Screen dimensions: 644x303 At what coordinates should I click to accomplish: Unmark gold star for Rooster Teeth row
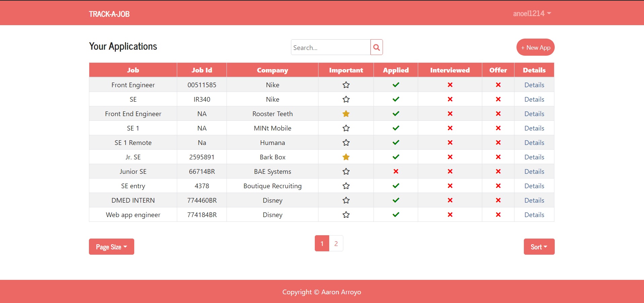point(346,114)
